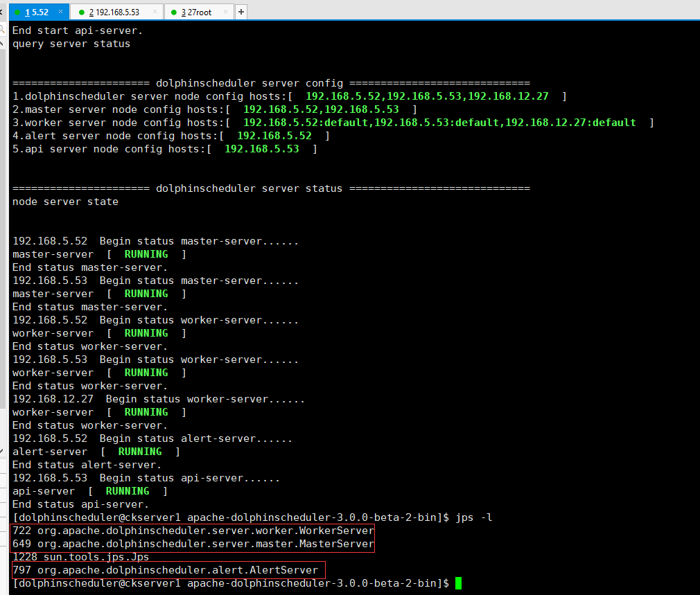Click the 'dolphinscheduler server status' header line
Viewport: 700px width, 595px height.
(x=271, y=188)
